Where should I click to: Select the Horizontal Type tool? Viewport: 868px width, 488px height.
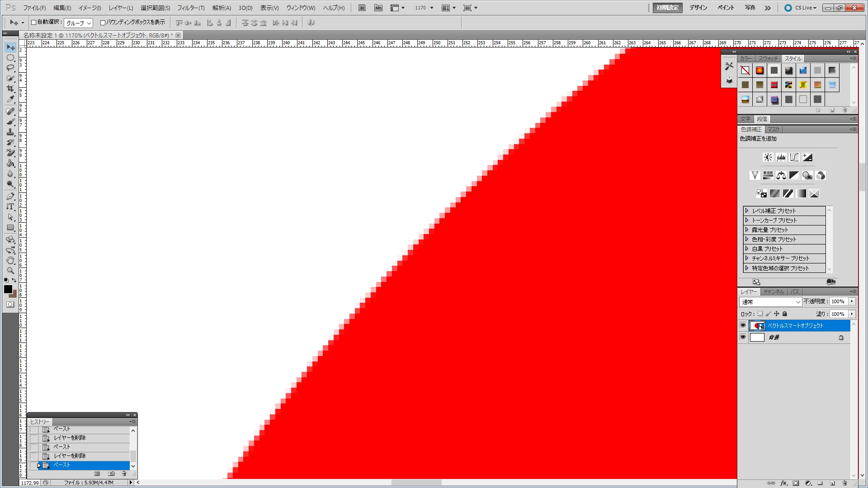pyautogui.click(x=10, y=206)
